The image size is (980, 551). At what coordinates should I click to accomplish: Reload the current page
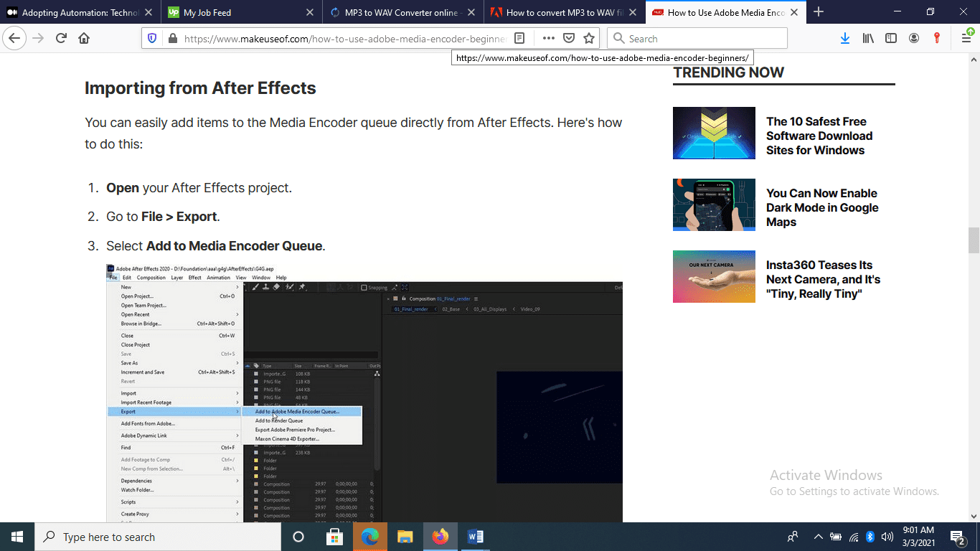click(x=61, y=38)
